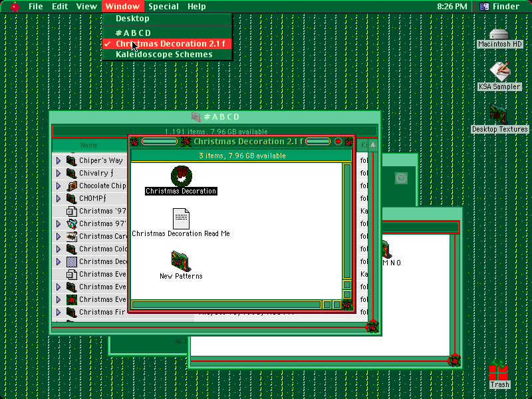
Task: Select the Trash gift box icon
Action: coord(498,370)
